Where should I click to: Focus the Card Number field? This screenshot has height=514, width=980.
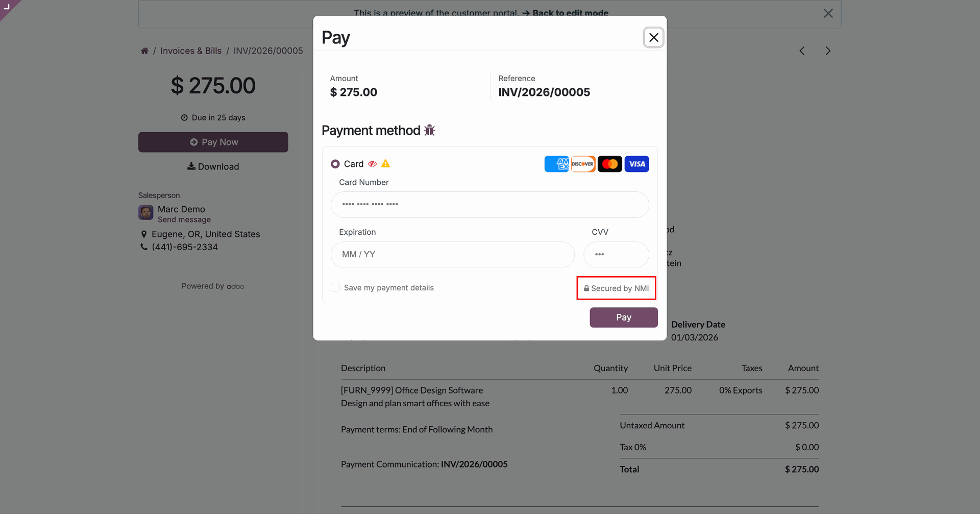click(x=489, y=205)
